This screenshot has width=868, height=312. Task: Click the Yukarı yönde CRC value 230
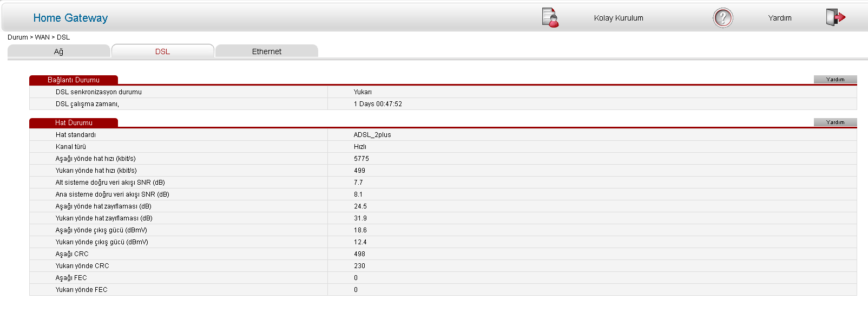tap(359, 266)
